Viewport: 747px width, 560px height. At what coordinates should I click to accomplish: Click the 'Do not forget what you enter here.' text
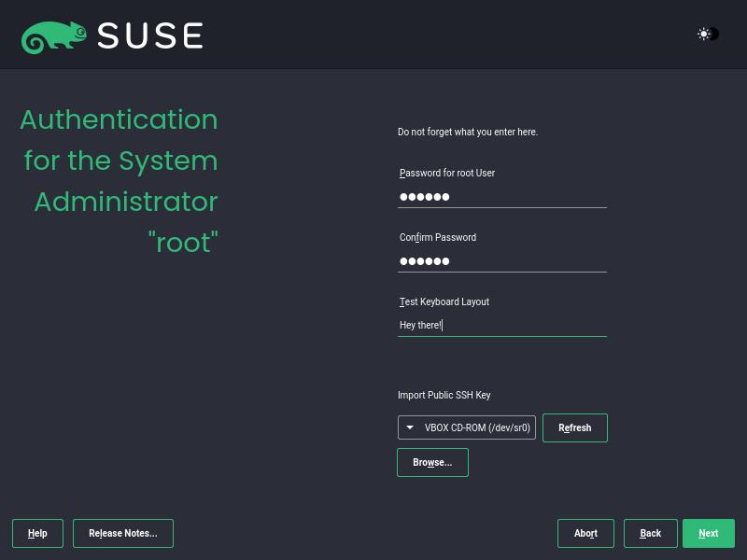[468, 132]
